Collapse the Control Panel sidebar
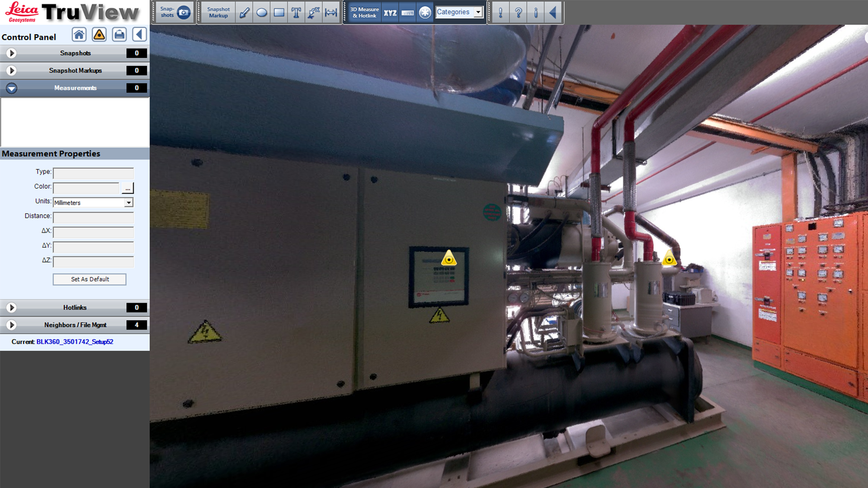868x488 pixels. click(x=139, y=34)
